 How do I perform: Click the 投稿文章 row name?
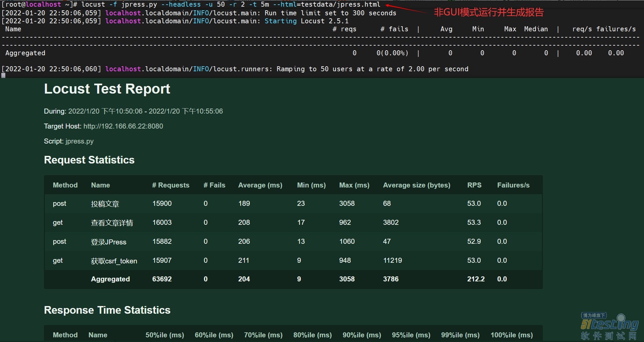[x=105, y=204]
